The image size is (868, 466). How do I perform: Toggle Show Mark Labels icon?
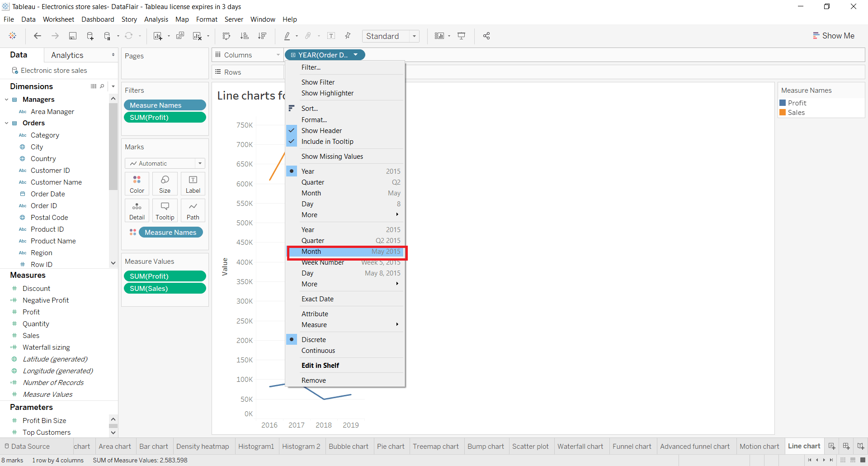pyautogui.click(x=331, y=36)
